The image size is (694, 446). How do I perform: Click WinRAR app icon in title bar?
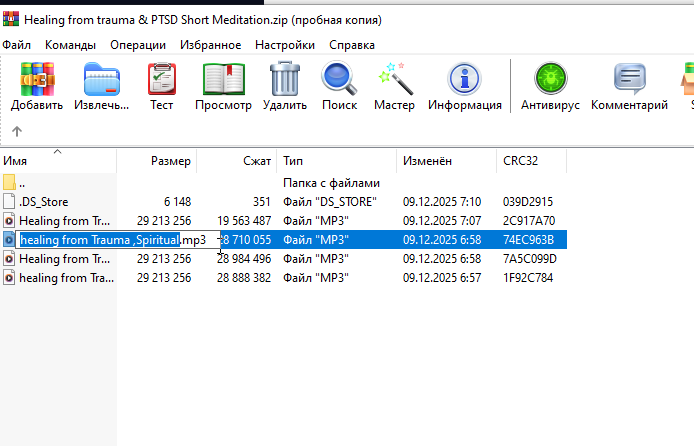point(11,19)
